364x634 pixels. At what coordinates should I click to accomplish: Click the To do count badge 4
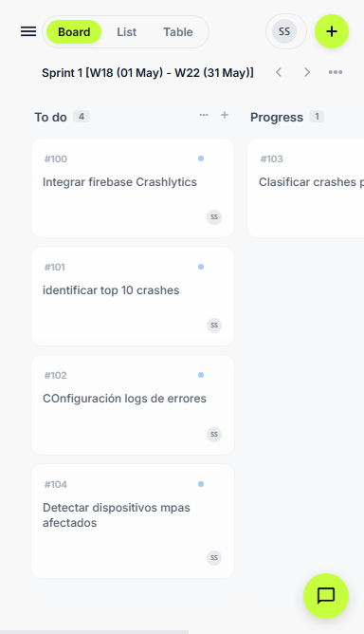82,117
